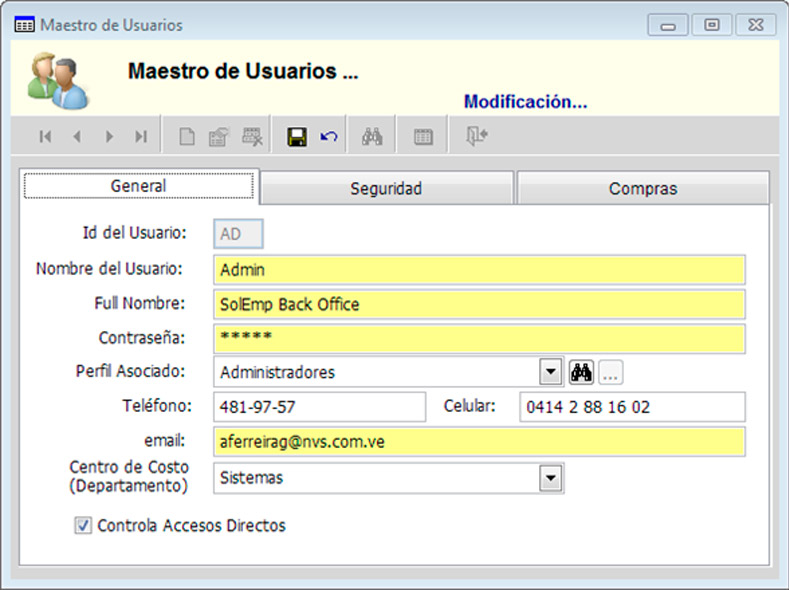This screenshot has height=590, width=789.
Task: Toggle Controla Accesos Directos checkbox
Action: coord(83,525)
